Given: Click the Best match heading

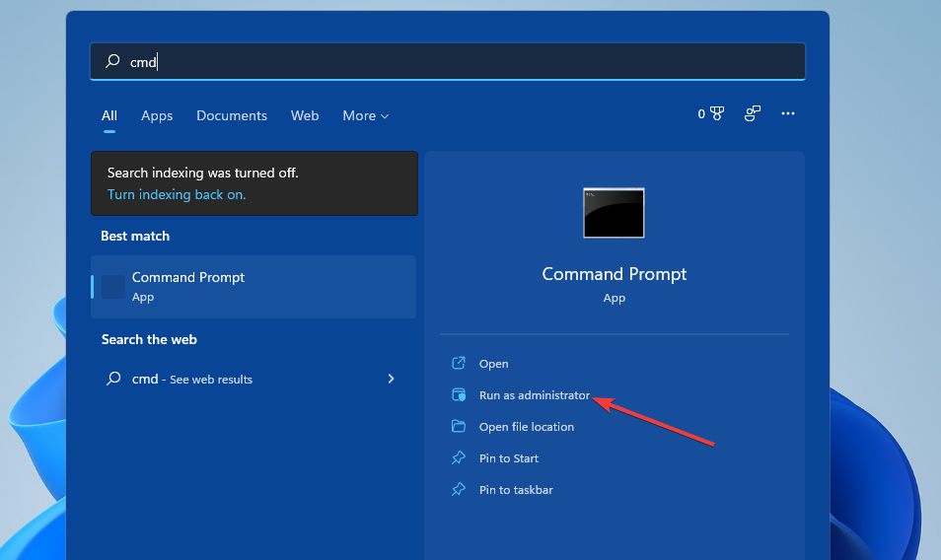Looking at the screenshot, I should point(135,236).
